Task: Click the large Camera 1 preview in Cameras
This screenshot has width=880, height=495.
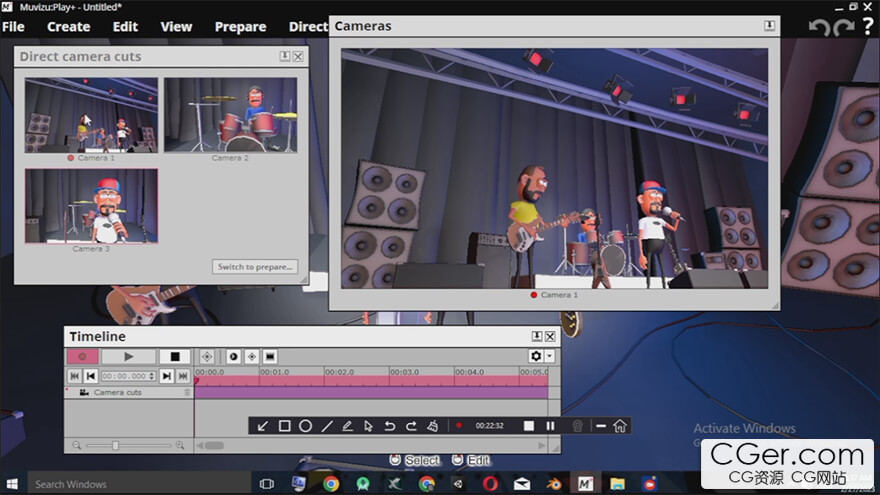Action: point(554,168)
